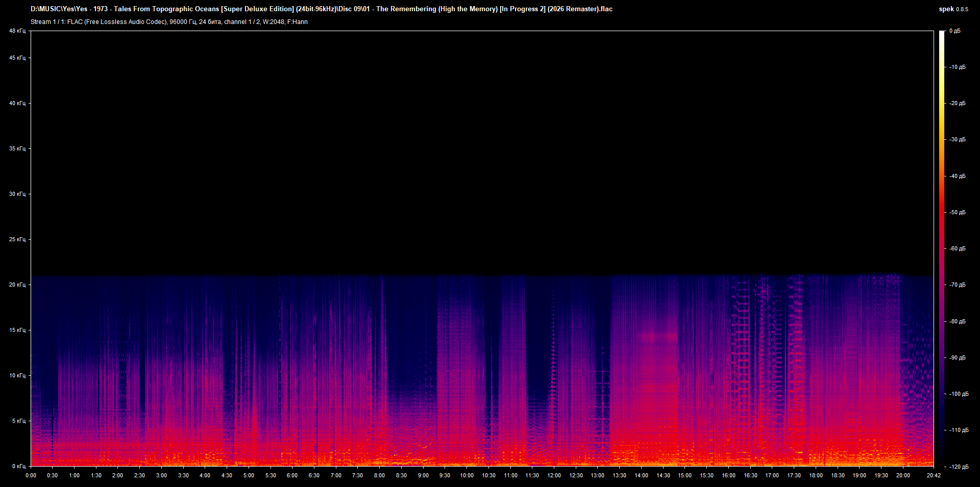Click the '12:00' time axis label
Viewport: 980px width, 487px height.
click(x=554, y=475)
